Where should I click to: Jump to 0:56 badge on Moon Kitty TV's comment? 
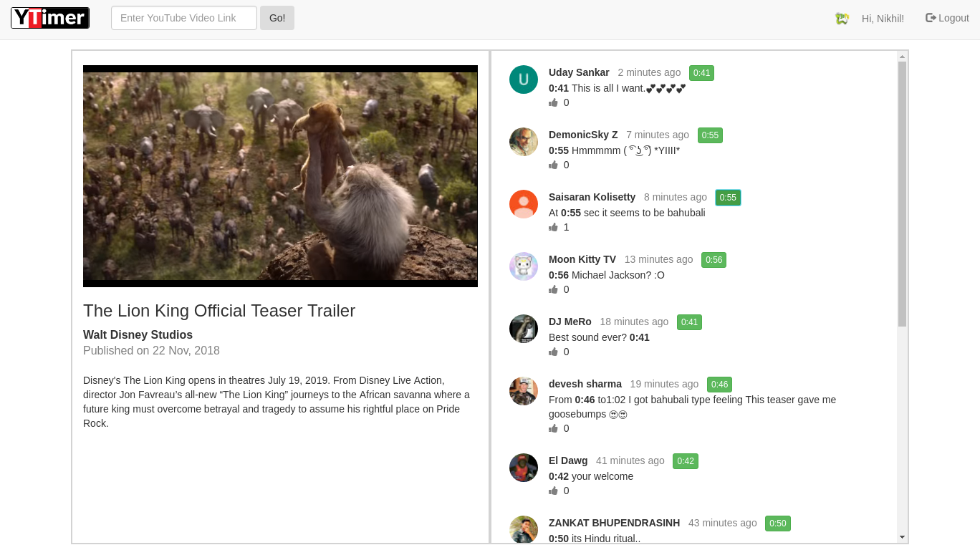[x=714, y=260]
